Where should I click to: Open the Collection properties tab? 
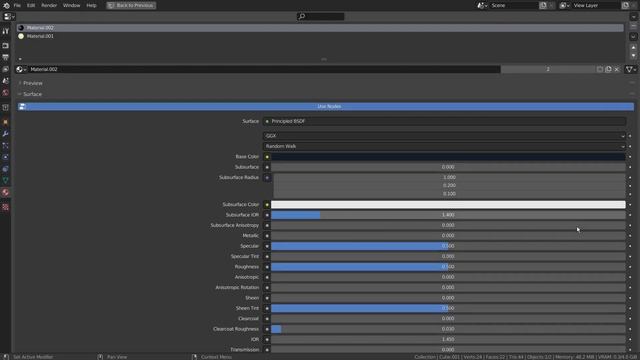coord(5,108)
